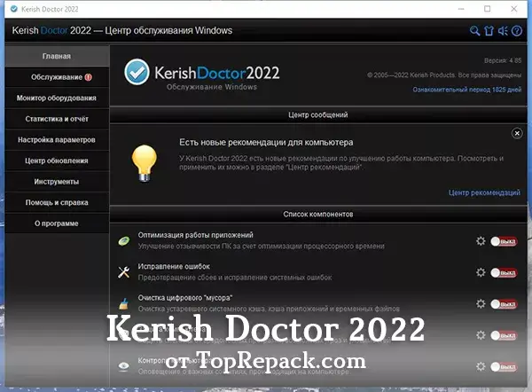Open Настройка параметров section
Screen dimensions: 532x392
tap(57, 140)
